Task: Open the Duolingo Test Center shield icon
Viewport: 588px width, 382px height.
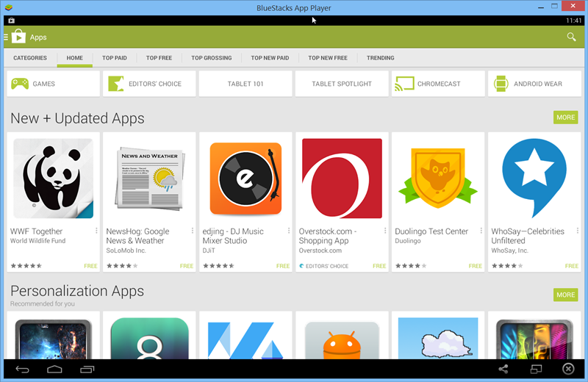Action: pyautogui.click(x=438, y=179)
